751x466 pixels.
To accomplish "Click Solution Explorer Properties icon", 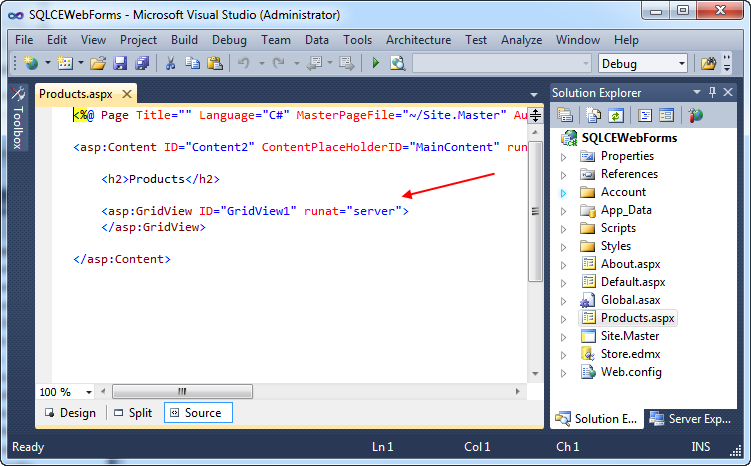I will pyautogui.click(x=565, y=115).
